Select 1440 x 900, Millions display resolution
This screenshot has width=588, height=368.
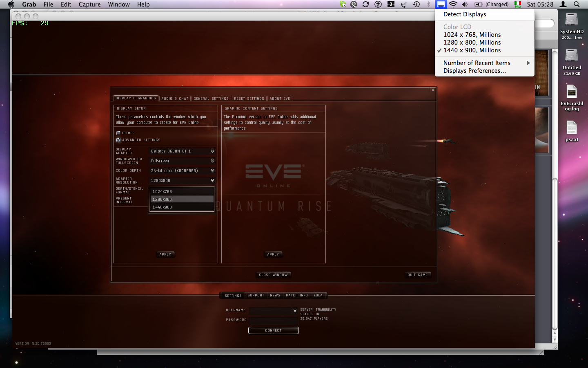485,50
